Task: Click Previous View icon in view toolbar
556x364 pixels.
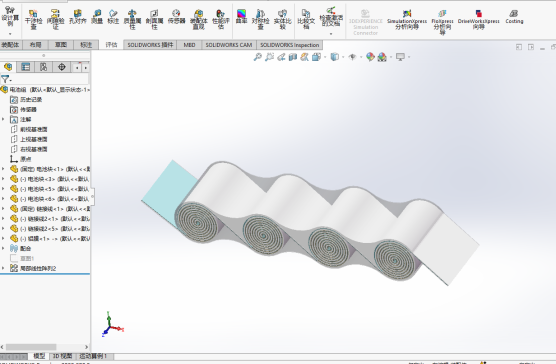Action: pyautogui.click(x=281, y=57)
